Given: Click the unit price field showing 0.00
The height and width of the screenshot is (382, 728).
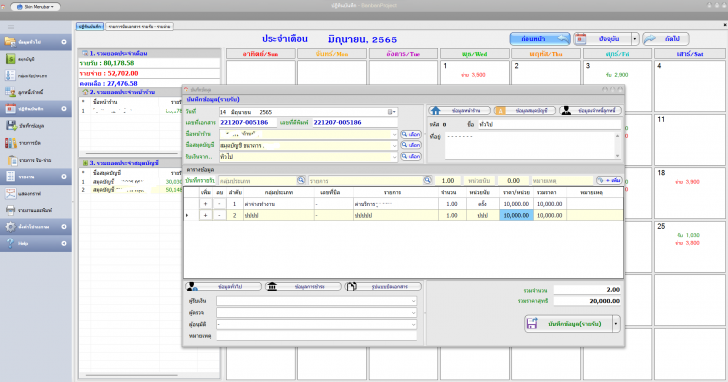Looking at the screenshot, I should click(x=514, y=181).
